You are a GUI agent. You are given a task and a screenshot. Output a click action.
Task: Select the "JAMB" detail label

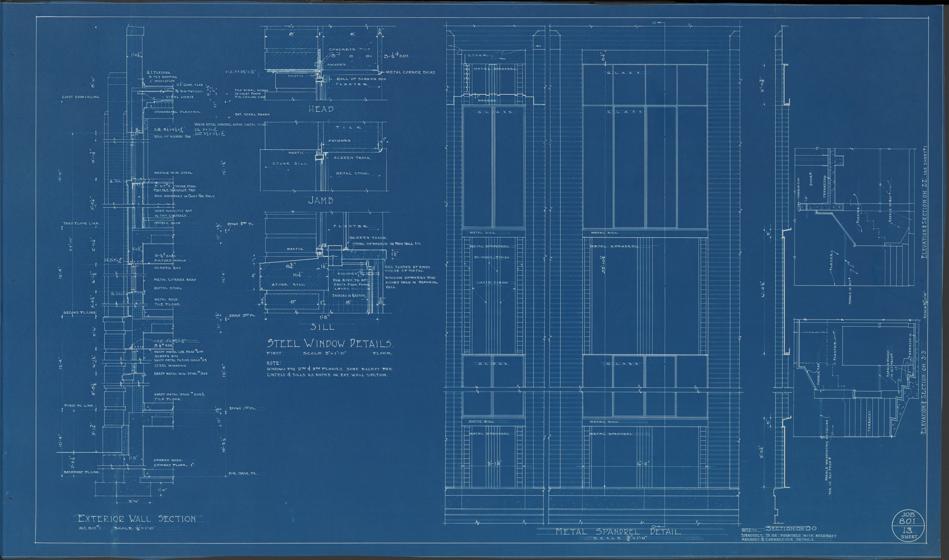pos(321,200)
